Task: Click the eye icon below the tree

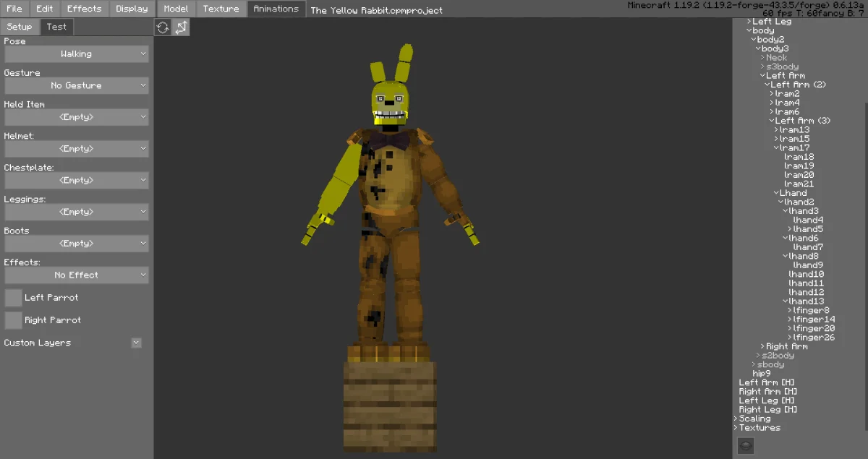Action: click(746, 446)
